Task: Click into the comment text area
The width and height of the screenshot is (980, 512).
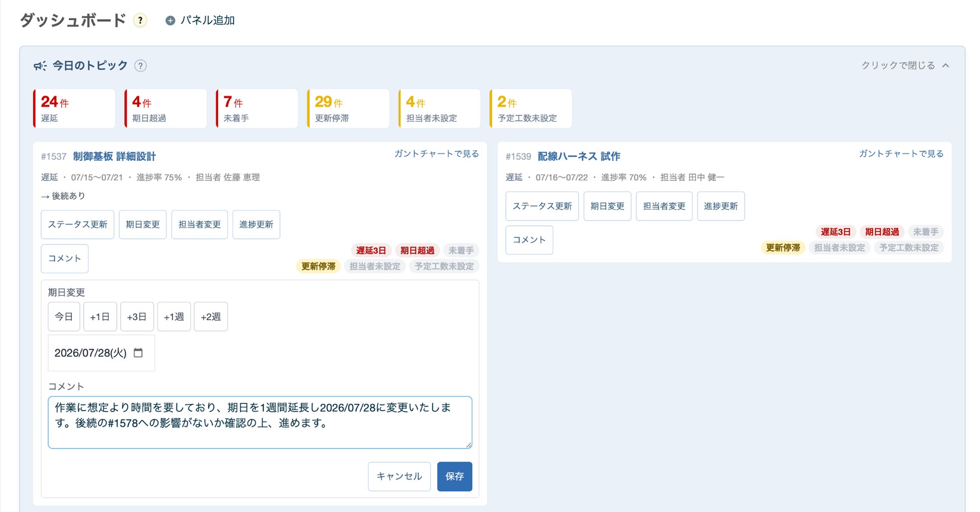Action: (x=260, y=423)
